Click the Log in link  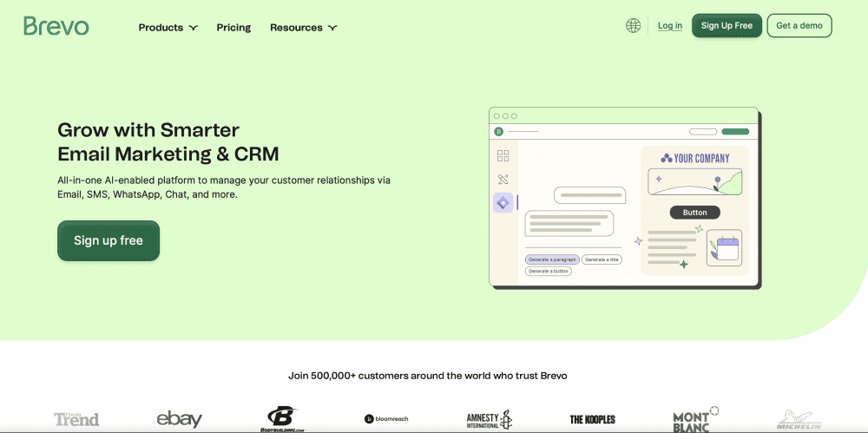pos(670,25)
